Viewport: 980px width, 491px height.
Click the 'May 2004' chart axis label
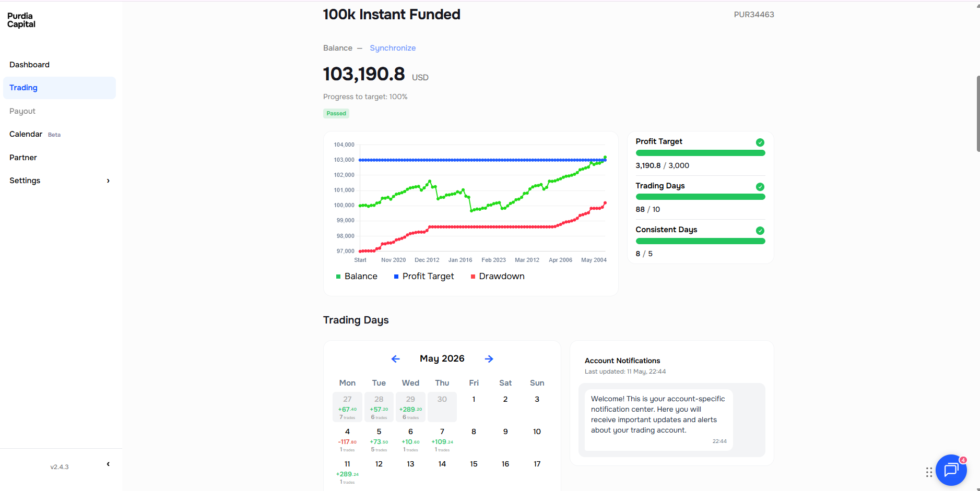594,260
